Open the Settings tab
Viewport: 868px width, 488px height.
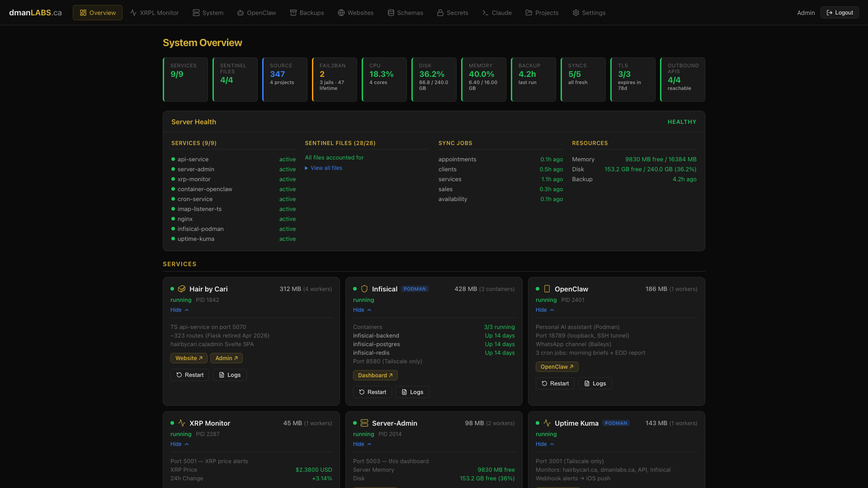pyautogui.click(x=589, y=13)
